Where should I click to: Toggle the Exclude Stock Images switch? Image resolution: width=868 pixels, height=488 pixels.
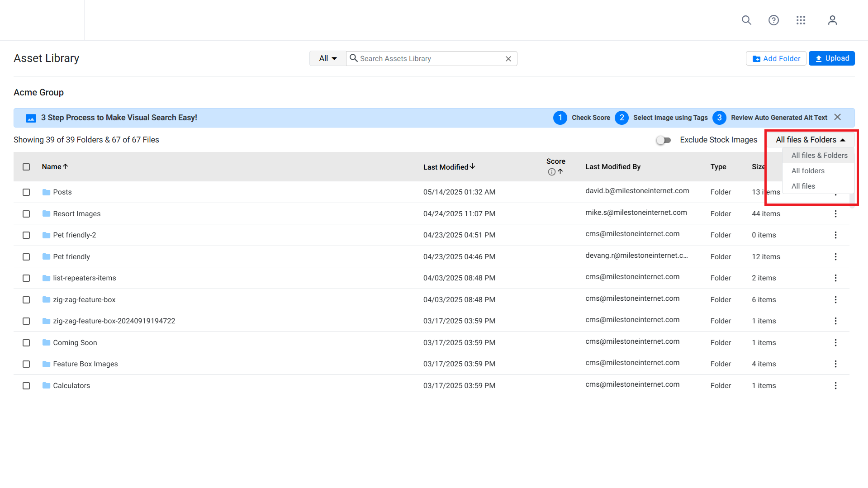pyautogui.click(x=664, y=140)
